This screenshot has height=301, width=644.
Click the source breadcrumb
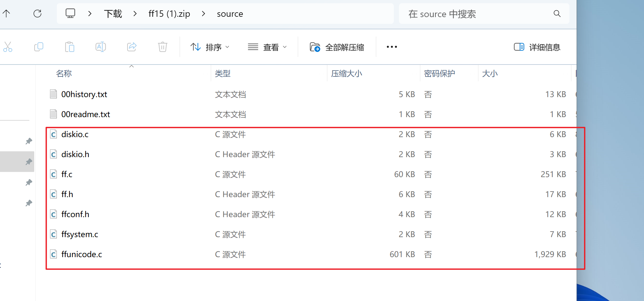[230, 14]
